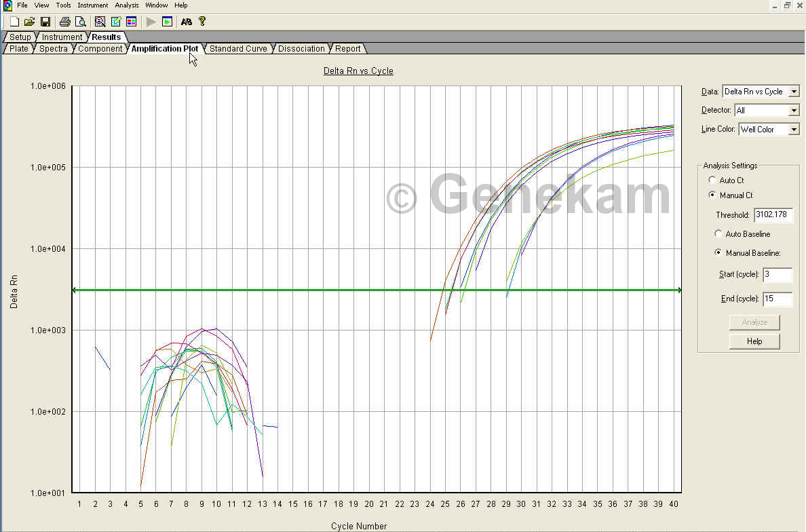
Task: Open the Help menu
Action: [x=181, y=5]
